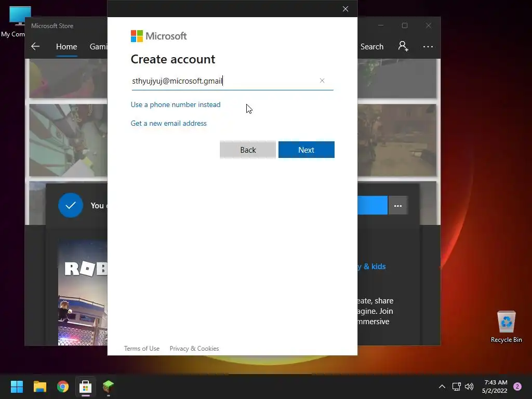Click the three-dot button beside the blue Store button
532x399 pixels.
397,206
